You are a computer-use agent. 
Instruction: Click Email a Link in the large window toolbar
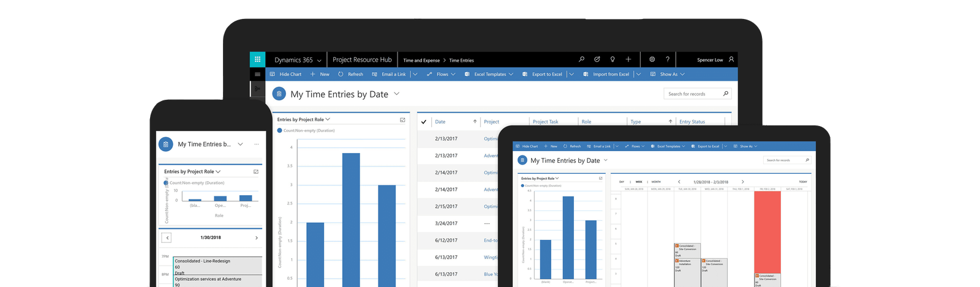(x=389, y=74)
